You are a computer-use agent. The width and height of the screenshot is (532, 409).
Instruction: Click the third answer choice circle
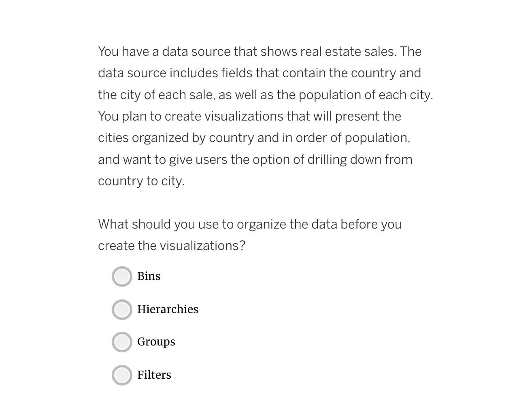(x=121, y=342)
